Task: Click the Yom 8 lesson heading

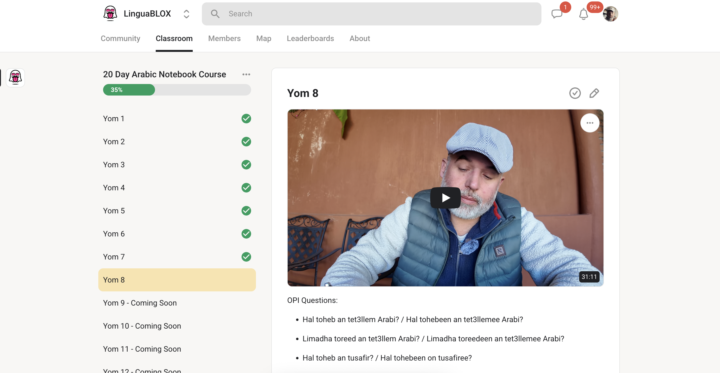Action: [303, 93]
